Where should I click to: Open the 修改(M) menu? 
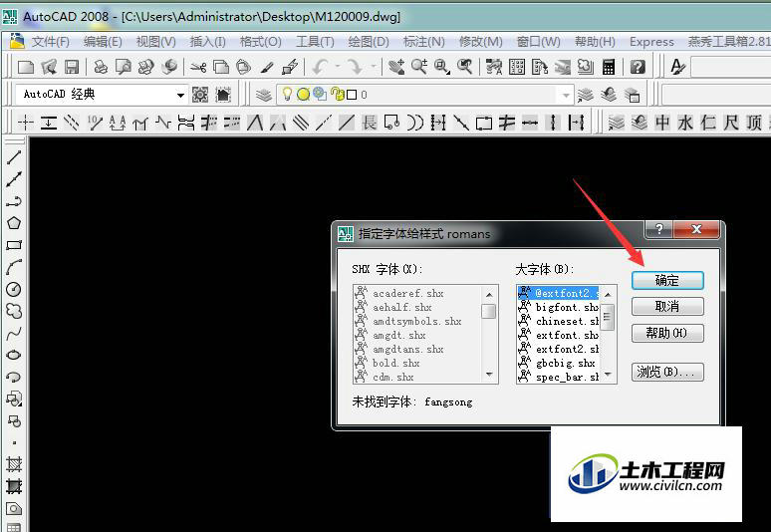coord(480,42)
